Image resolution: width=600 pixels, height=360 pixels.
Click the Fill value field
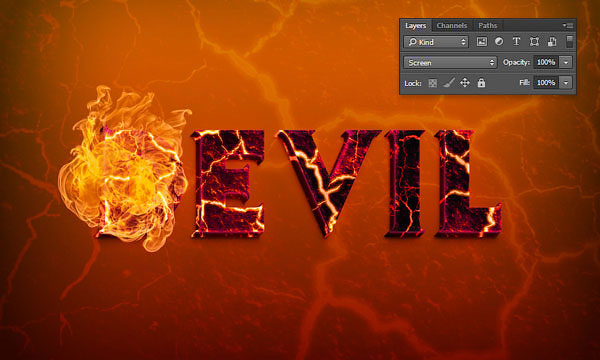point(546,83)
